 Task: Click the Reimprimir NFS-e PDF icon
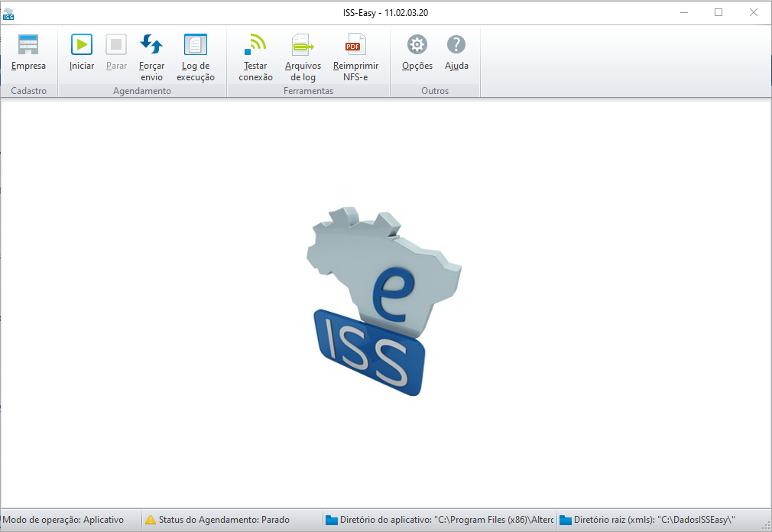[355, 45]
